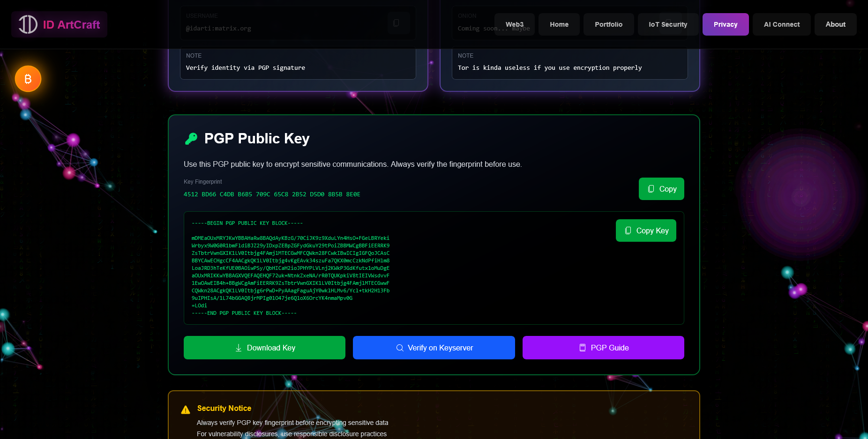Switch to the IoT Security page
This screenshot has width=868, height=439.
click(x=667, y=24)
